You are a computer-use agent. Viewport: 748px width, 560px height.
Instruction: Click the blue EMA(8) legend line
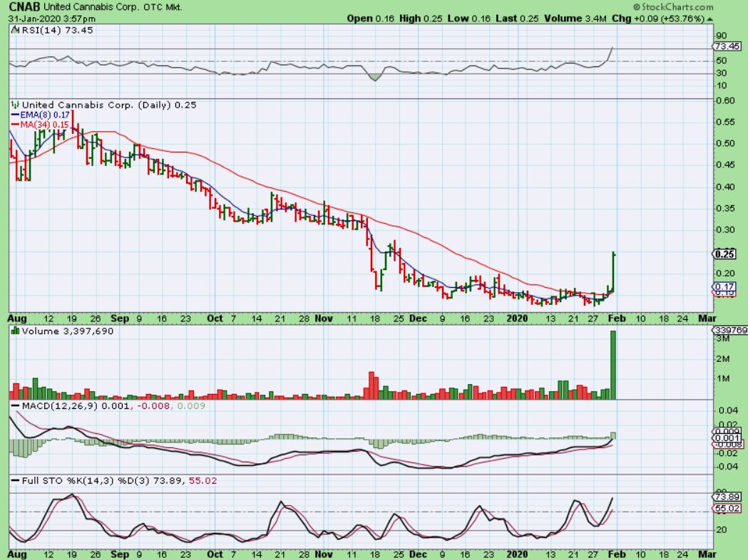(x=14, y=114)
